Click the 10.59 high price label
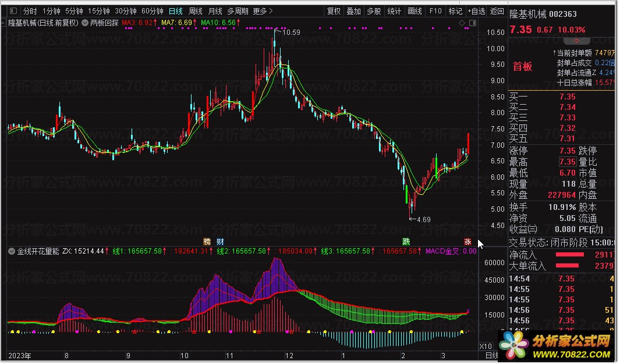Image resolution: width=620 pixels, height=364 pixels. pyautogui.click(x=291, y=33)
